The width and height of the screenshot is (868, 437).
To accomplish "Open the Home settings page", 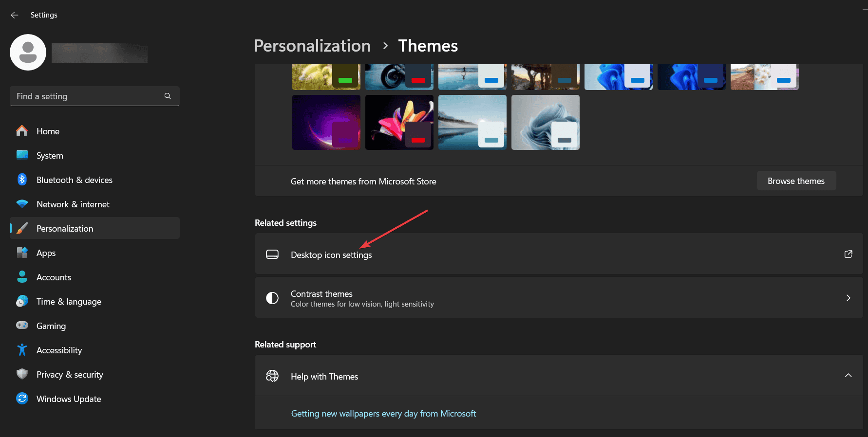I will coord(94,131).
